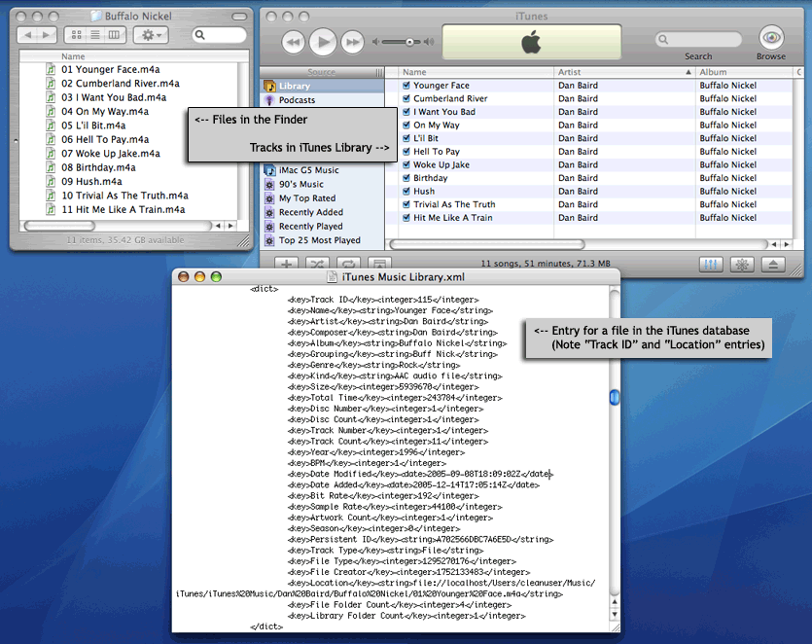Click the low-volume speaker icon in iTunes
Image resolution: width=812 pixels, height=644 pixels.
375,42
